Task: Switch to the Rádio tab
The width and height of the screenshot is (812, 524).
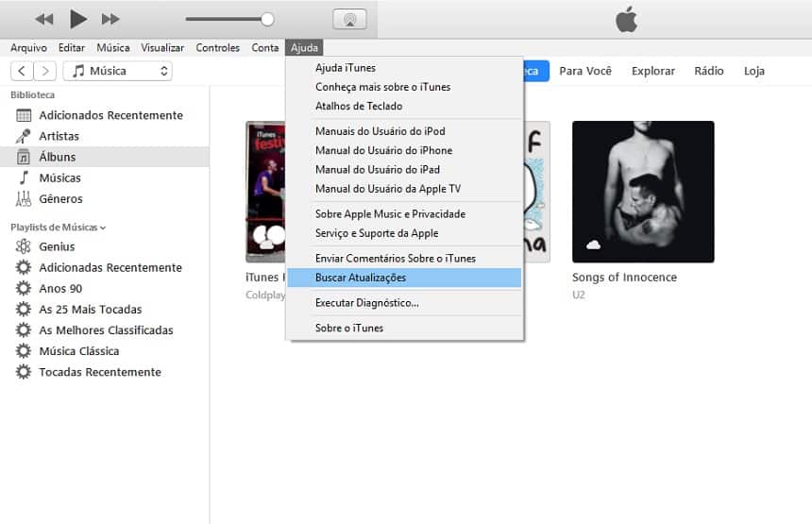Action: click(x=709, y=71)
